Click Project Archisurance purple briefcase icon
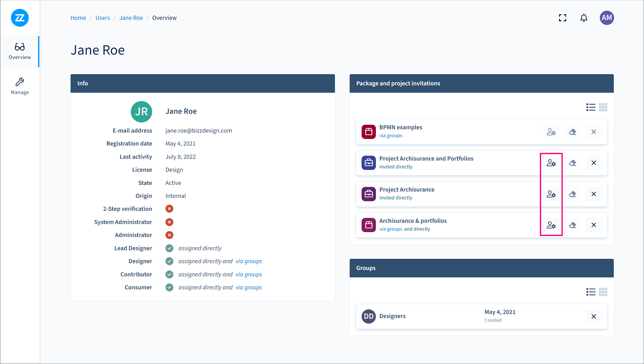This screenshot has height=364, width=644. [x=369, y=194]
